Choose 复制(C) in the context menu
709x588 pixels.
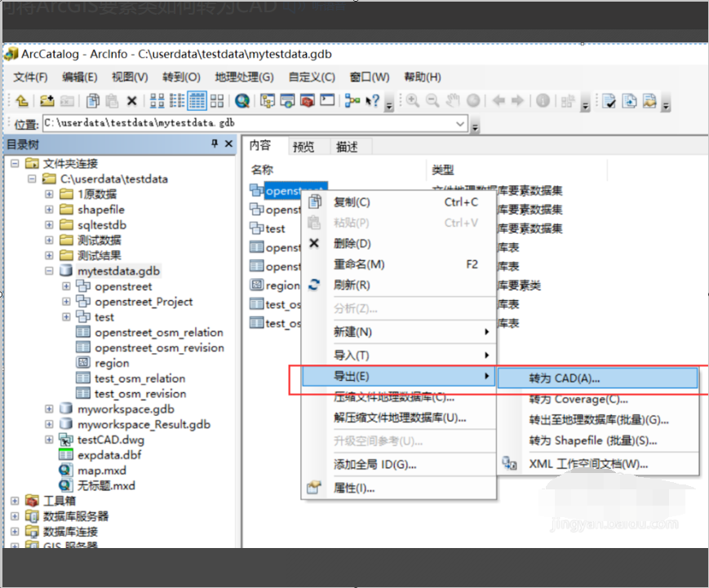point(398,202)
